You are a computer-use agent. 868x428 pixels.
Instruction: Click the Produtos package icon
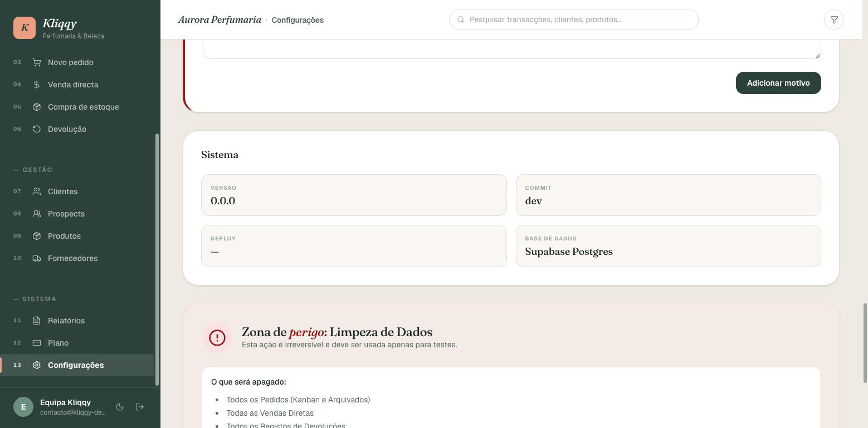coord(37,236)
